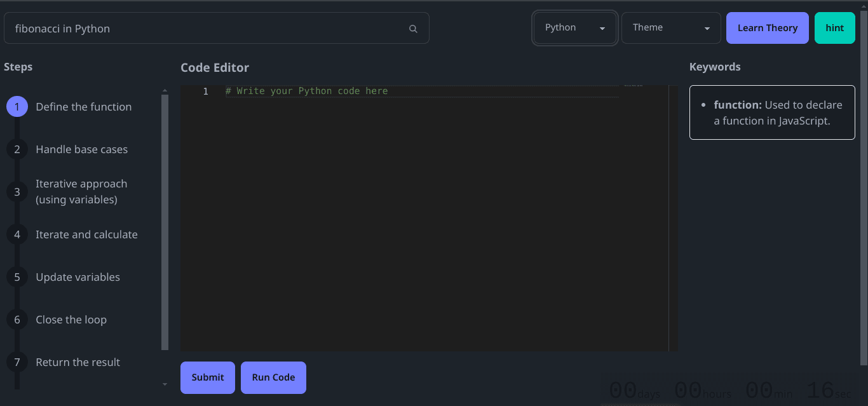
Task: Click the Steps panel scrollbar thumb
Action: (165, 222)
